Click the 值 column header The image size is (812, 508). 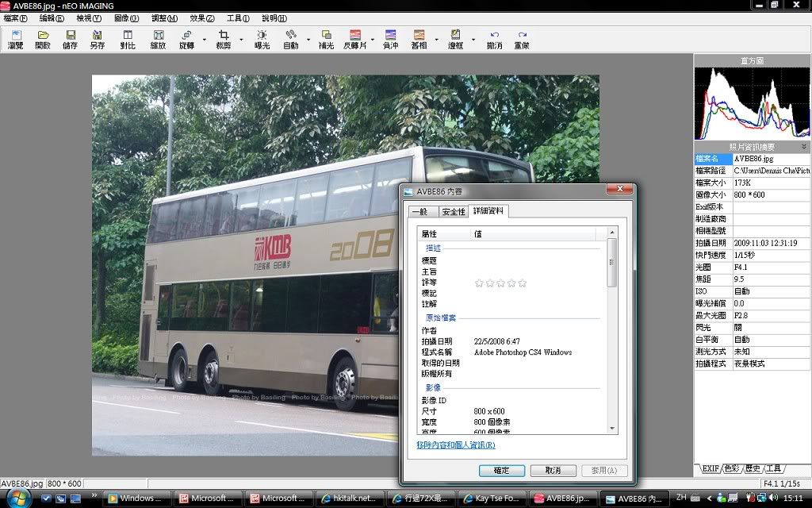pos(534,234)
